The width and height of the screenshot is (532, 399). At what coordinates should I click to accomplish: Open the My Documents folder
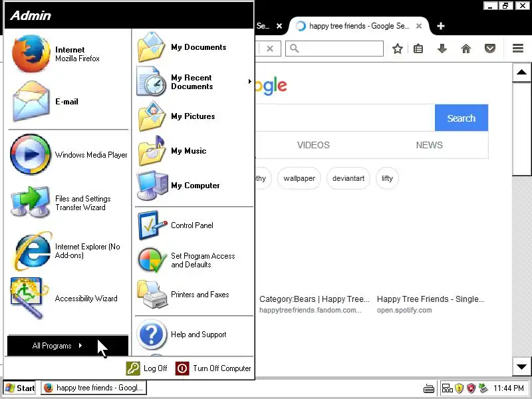click(194, 47)
